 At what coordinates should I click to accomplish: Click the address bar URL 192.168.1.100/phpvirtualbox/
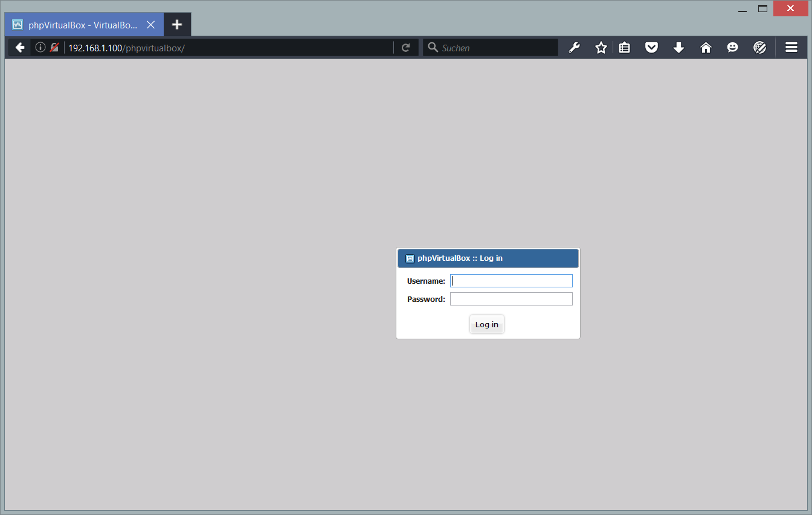point(126,48)
